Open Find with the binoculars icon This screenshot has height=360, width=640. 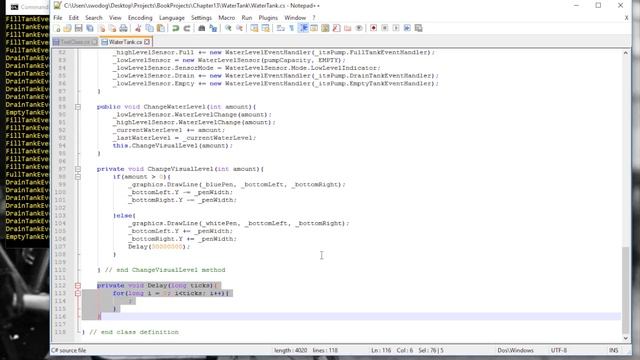[202, 28]
